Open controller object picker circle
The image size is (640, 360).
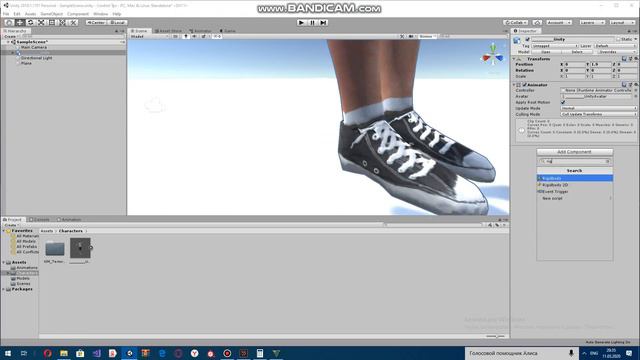pos(636,90)
